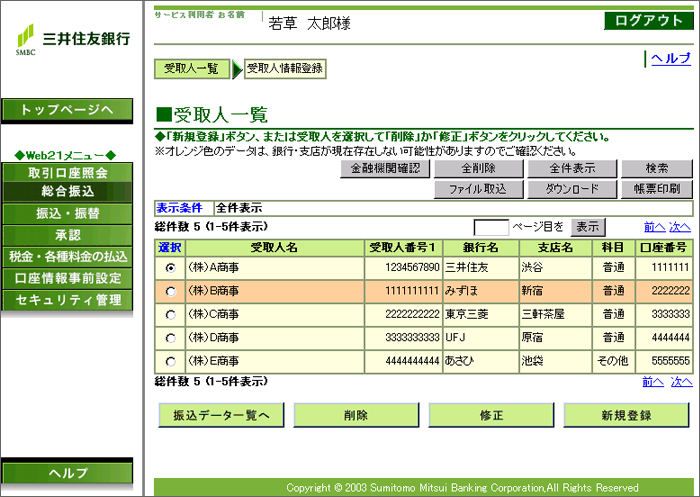700x497 pixels.
Task: Click the upper 次へ link
Action: (x=680, y=227)
